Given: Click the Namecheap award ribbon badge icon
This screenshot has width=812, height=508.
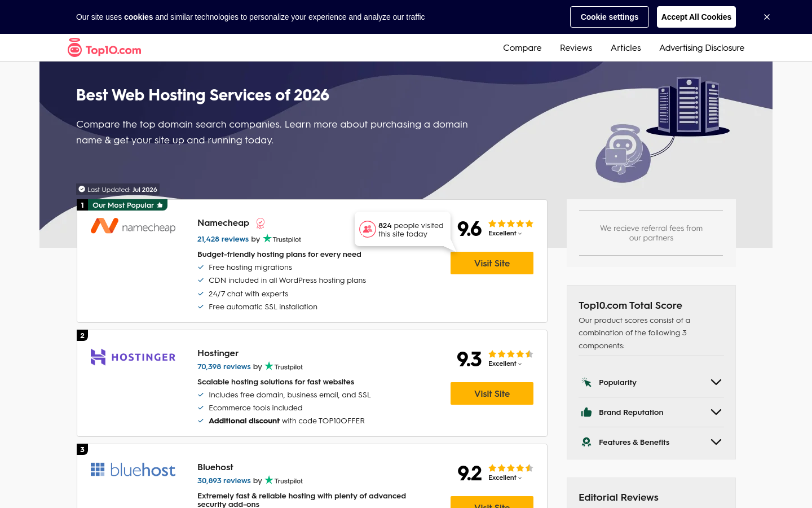Looking at the screenshot, I should point(261,224).
